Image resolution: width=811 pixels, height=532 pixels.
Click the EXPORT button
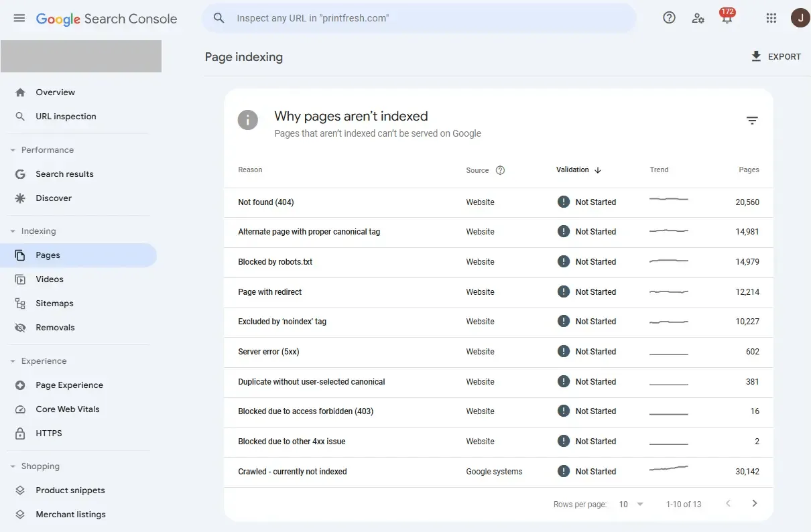click(x=775, y=57)
